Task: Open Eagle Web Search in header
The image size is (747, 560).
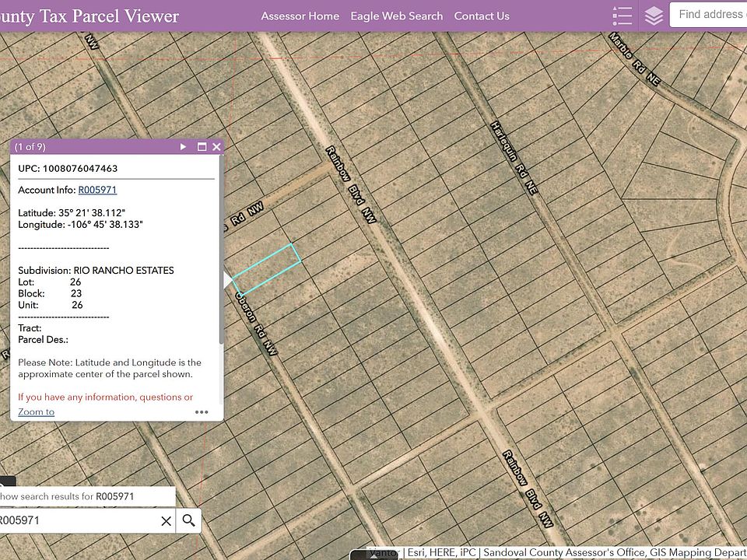Action: 397,16
